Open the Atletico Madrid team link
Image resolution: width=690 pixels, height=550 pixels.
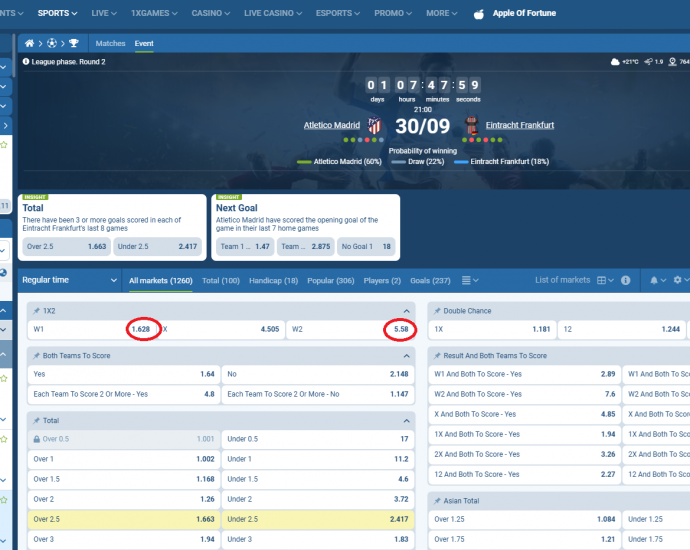click(332, 125)
